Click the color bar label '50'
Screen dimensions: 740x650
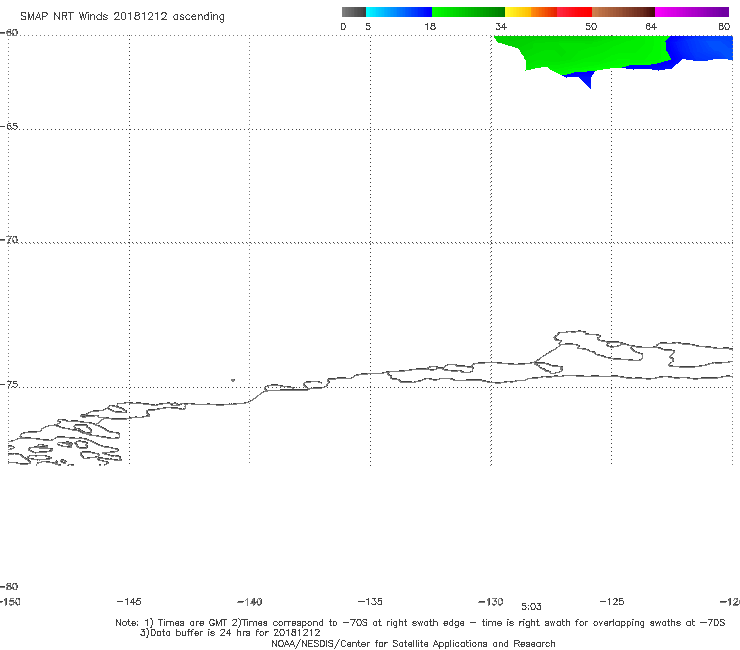[x=591, y=26]
